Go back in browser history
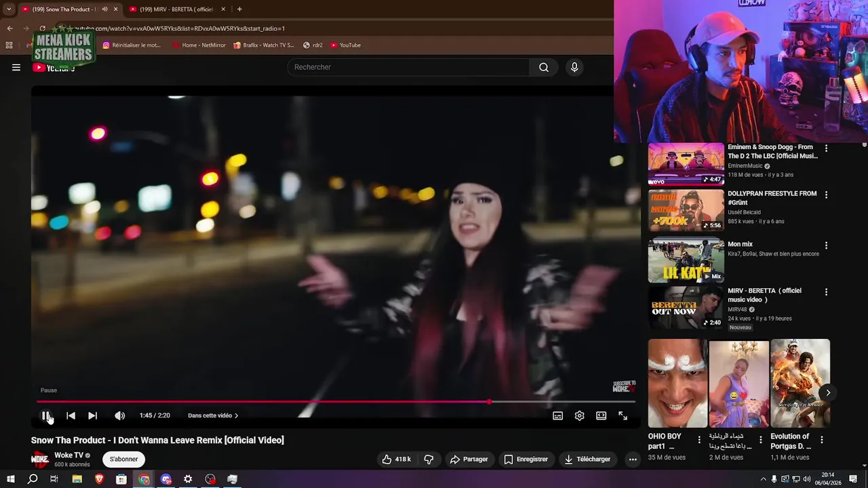 9,28
